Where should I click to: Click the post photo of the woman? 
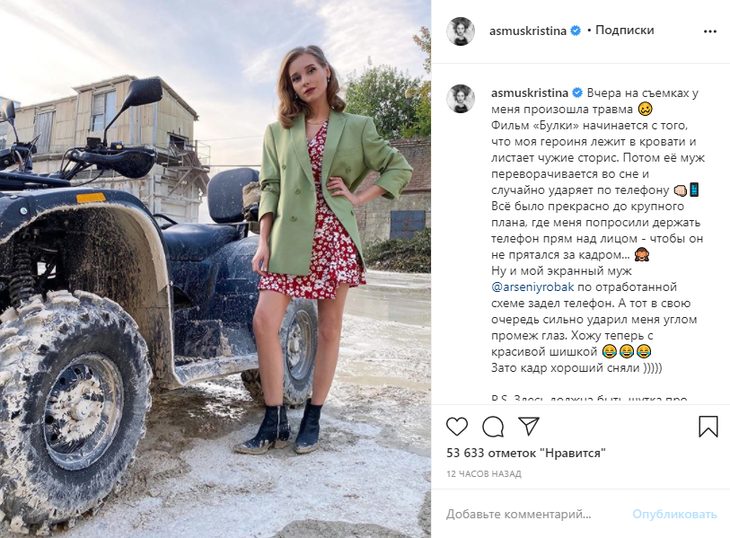coord(215,269)
